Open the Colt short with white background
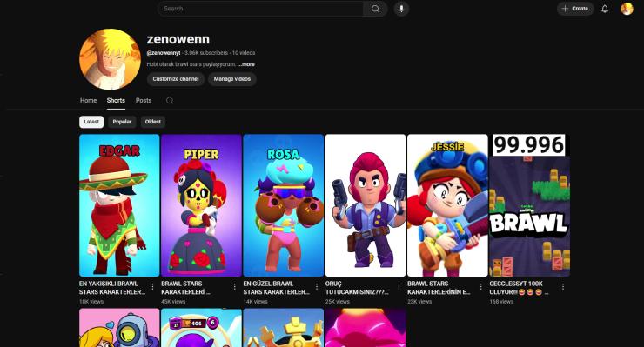Viewport: 644px width, 347px height. point(366,205)
